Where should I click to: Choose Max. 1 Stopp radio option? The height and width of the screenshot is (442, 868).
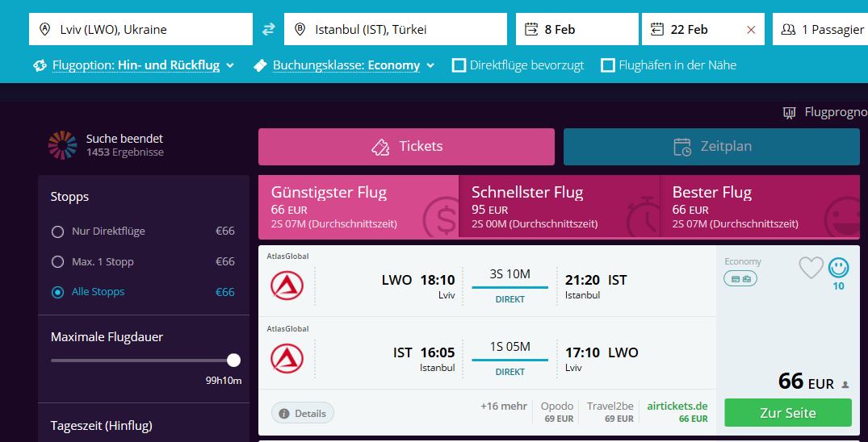(57, 261)
